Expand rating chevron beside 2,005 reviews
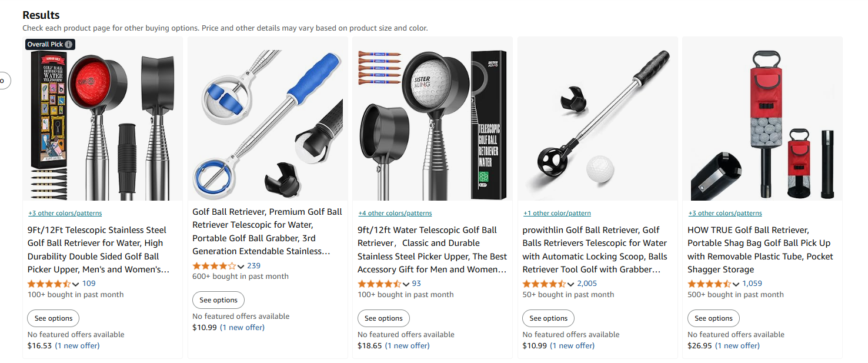 571,284
